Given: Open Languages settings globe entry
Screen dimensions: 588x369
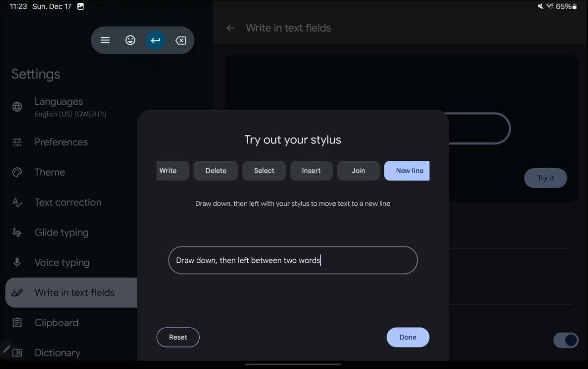Looking at the screenshot, I should (x=17, y=107).
